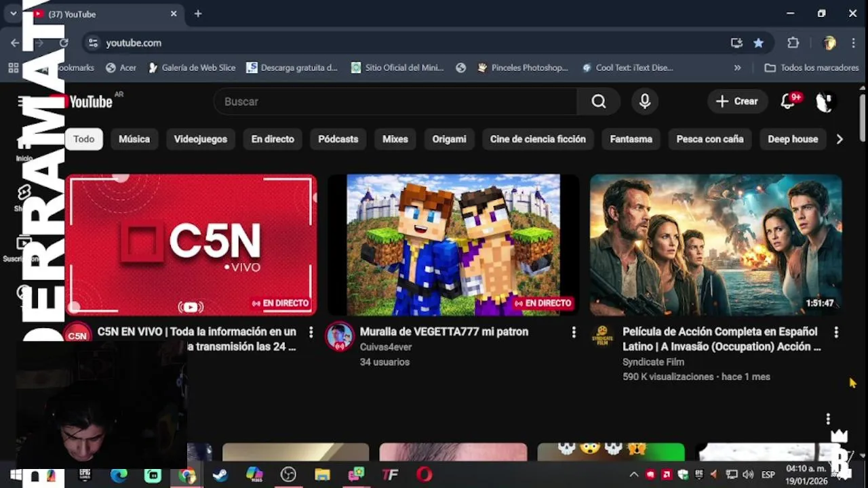Open Sitio Oficial del Mini bookmark
The height and width of the screenshot is (488, 868).
point(397,68)
